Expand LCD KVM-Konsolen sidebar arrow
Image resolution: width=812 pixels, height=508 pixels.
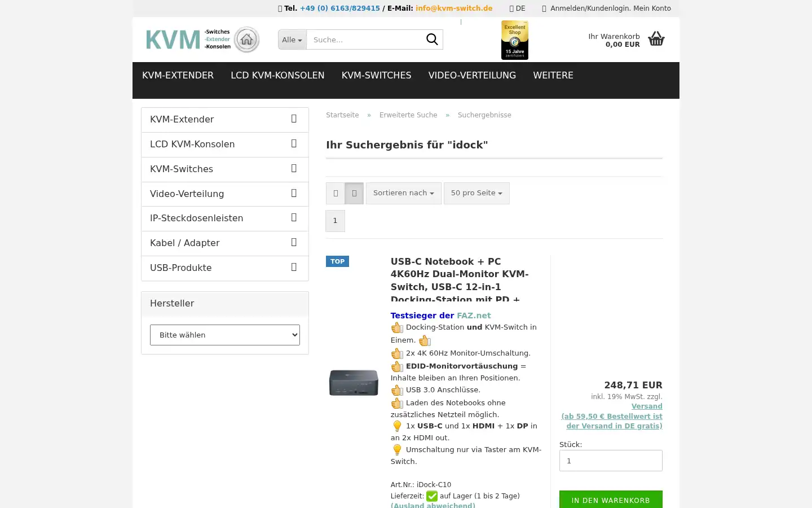(x=294, y=144)
